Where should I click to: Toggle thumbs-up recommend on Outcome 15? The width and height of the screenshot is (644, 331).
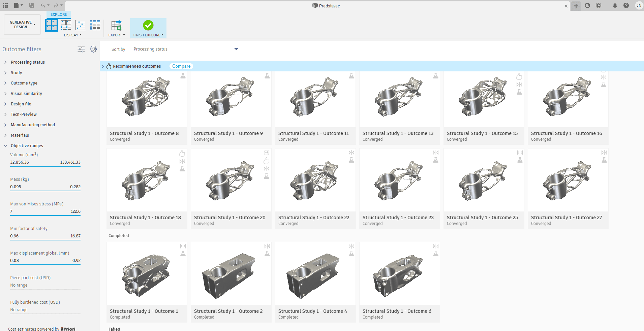pyautogui.click(x=519, y=76)
